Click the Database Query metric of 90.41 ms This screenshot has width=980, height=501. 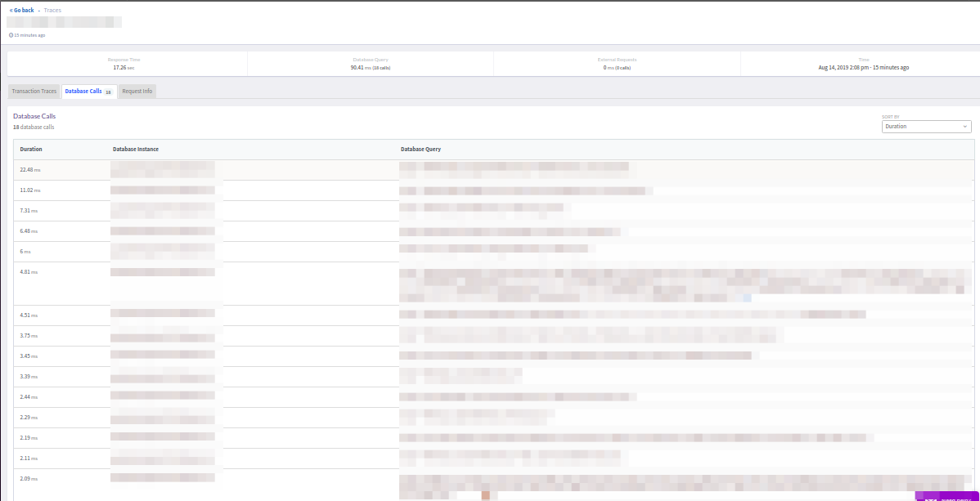tap(371, 63)
